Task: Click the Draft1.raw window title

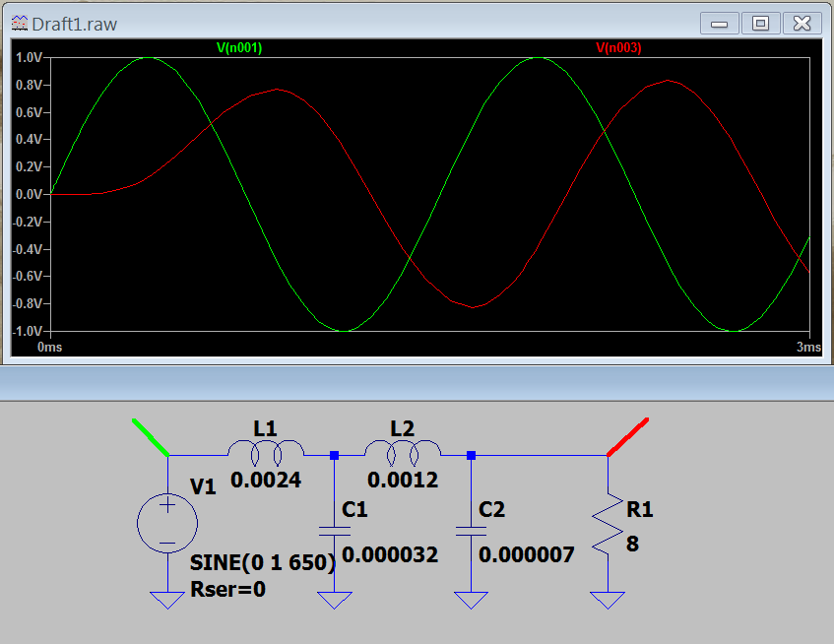Action: tap(74, 25)
